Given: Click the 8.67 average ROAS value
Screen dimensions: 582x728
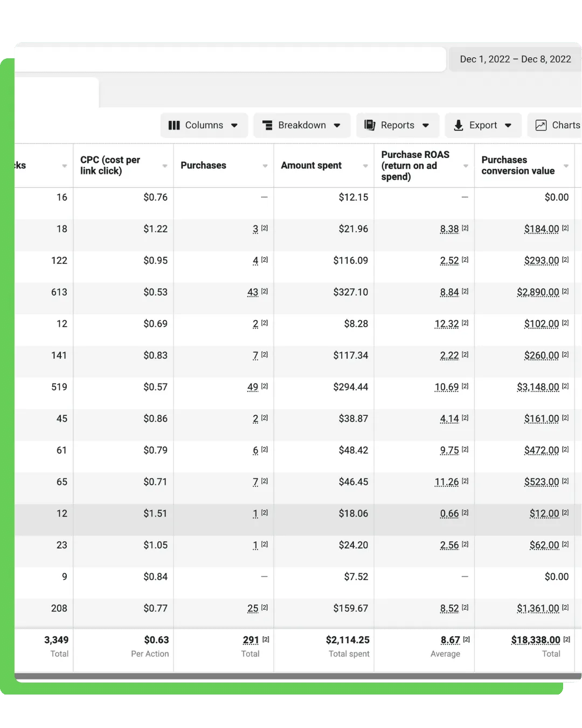Looking at the screenshot, I should click(x=451, y=640).
